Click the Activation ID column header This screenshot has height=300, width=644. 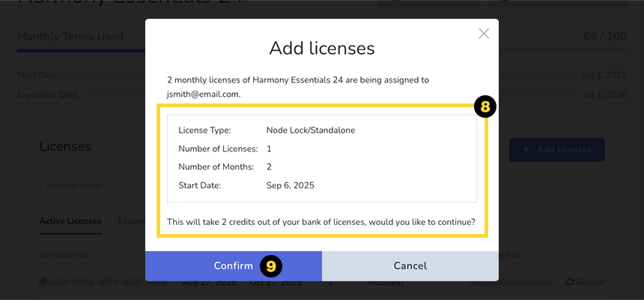(x=64, y=255)
